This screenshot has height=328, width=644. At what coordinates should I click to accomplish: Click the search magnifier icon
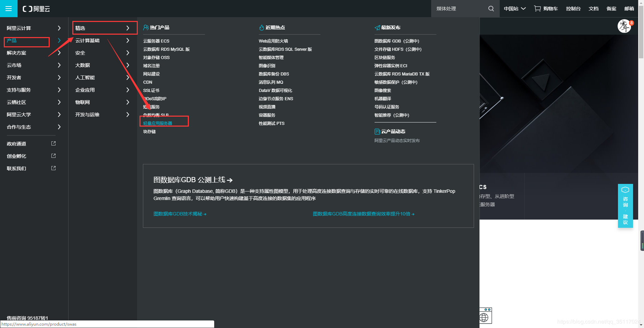(x=491, y=9)
